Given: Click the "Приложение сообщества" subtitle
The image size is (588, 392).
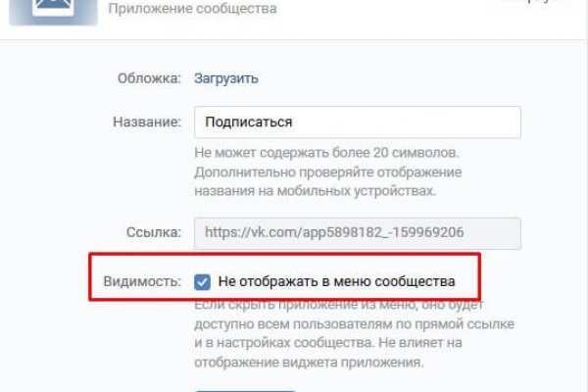Looking at the screenshot, I should [191, 9].
